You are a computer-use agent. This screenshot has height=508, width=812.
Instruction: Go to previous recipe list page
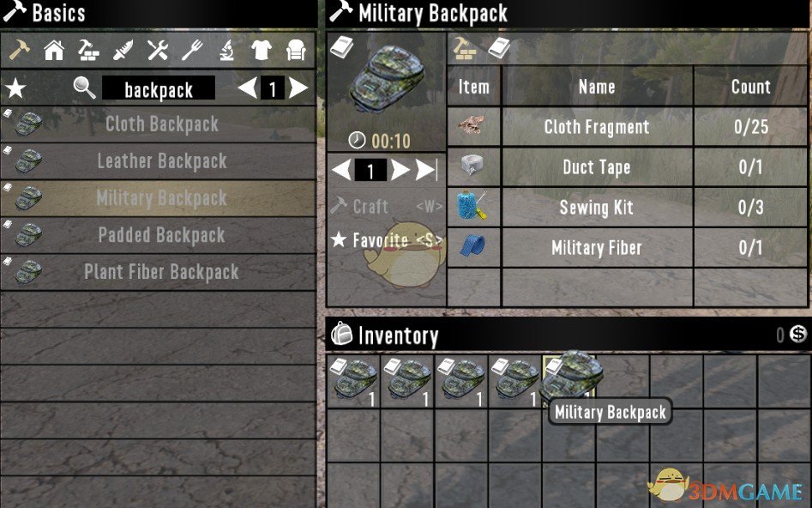pos(248,88)
